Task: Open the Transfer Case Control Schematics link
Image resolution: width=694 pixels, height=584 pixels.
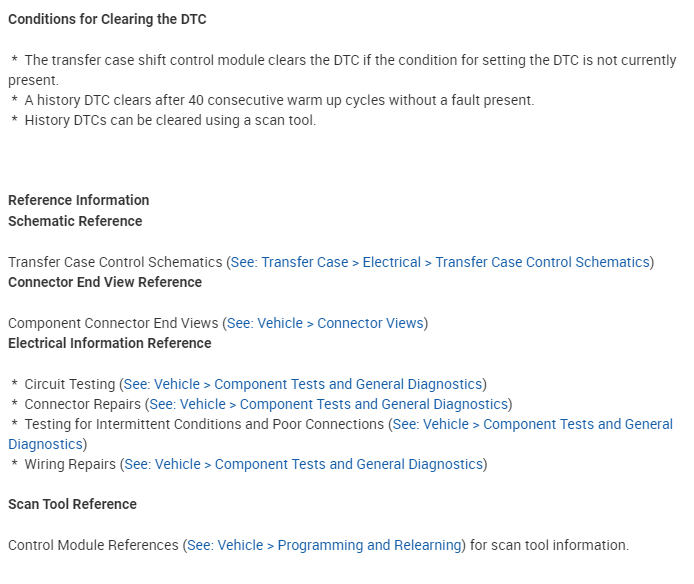Action: click(x=440, y=262)
